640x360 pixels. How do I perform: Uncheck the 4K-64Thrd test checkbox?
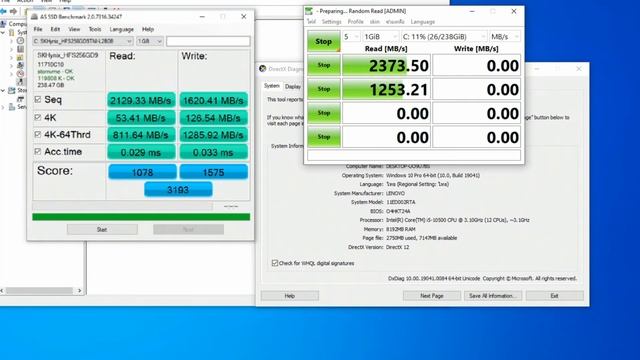(38, 134)
